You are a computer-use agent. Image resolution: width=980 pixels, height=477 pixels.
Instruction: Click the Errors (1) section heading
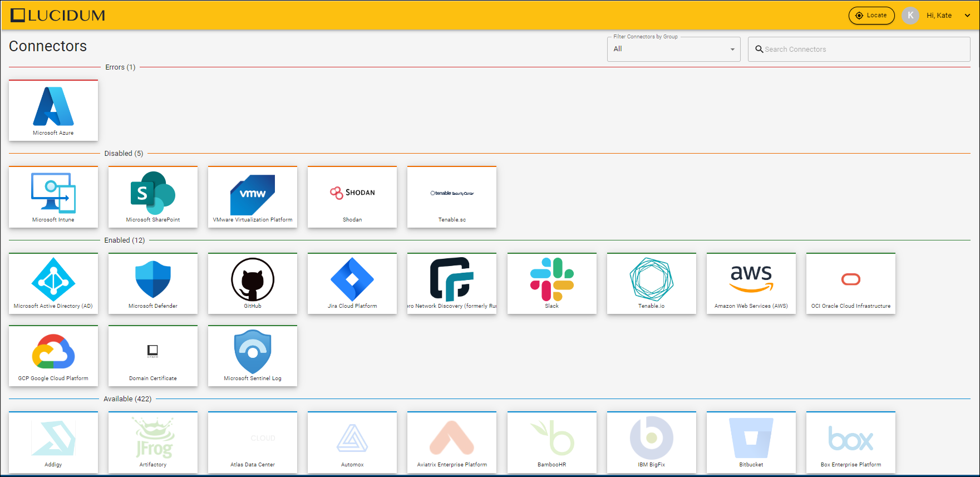pyautogui.click(x=120, y=67)
